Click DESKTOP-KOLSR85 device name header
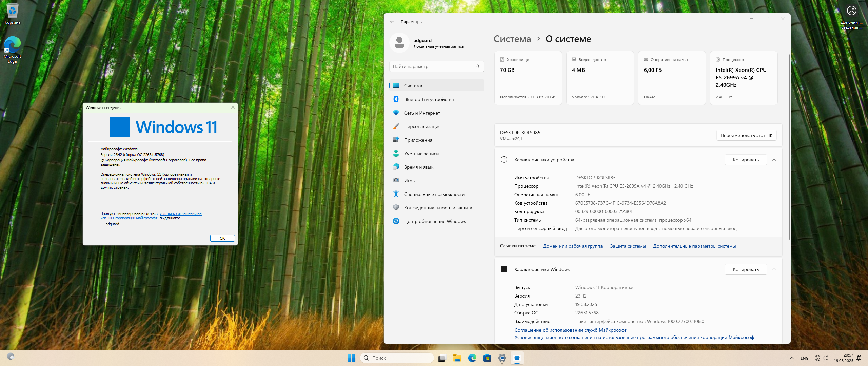The image size is (868, 366). (x=520, y=133)
